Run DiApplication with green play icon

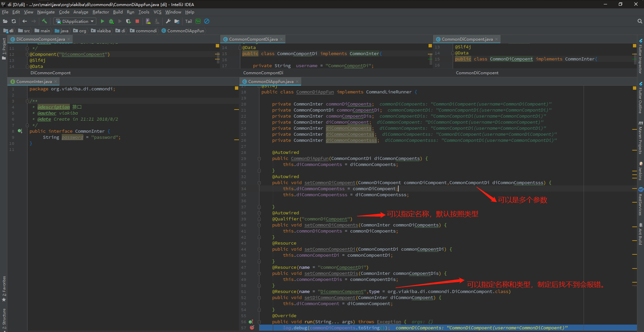(102, 21)
